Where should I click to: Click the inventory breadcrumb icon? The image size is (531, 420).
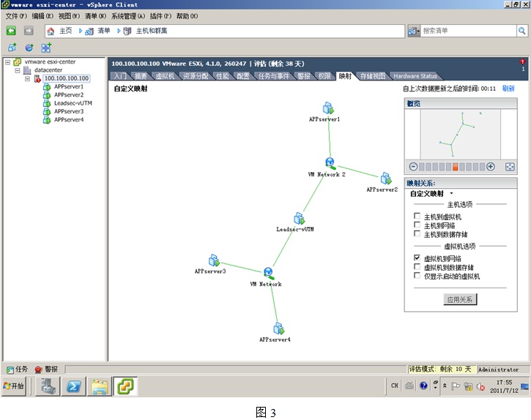(x=89, y=31)
